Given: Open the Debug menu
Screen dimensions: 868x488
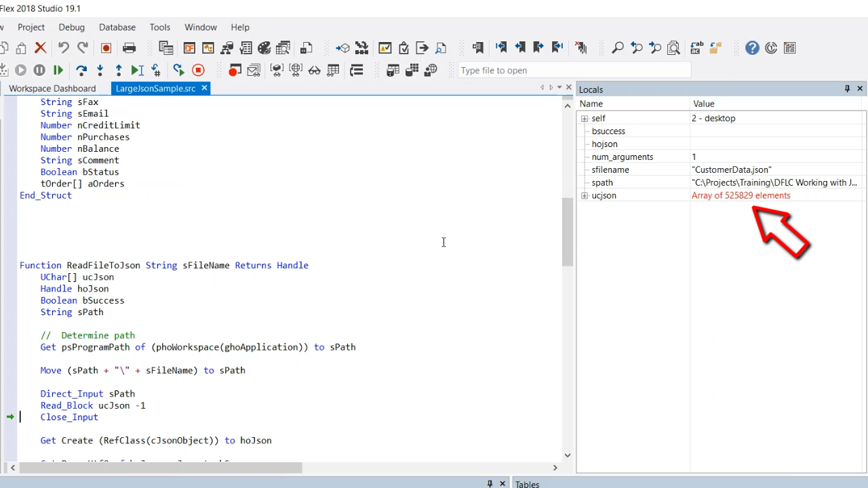Looking at the screenshot, I should click(72, 27).
